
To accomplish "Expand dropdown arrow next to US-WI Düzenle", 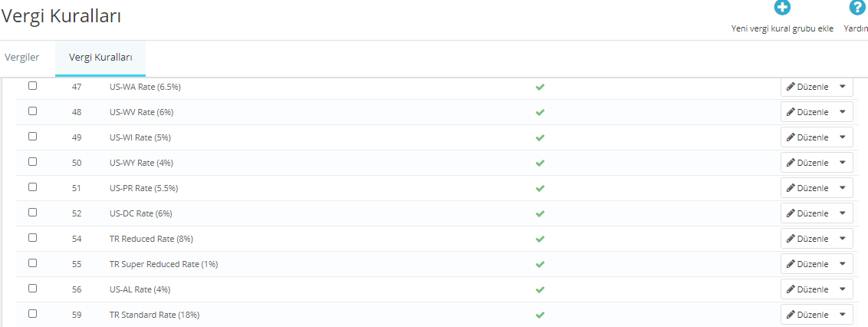I will (843, 137).
